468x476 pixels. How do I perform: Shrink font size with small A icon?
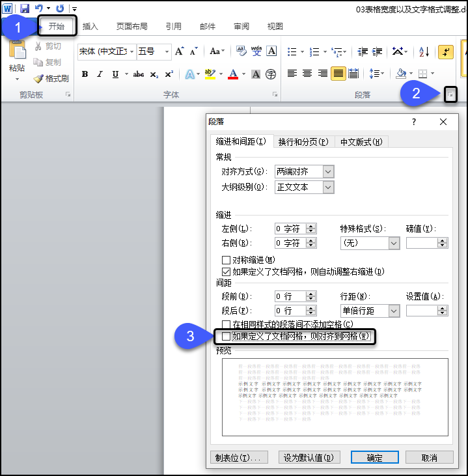pos(193,51)
